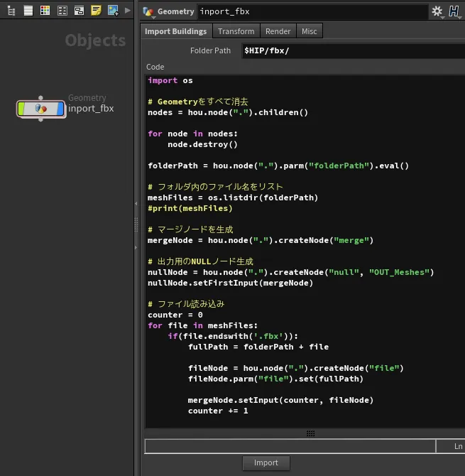The height and width of the screenshot is (476, 465).
Task: Open the node color palette icon
Action: [45, 11]
